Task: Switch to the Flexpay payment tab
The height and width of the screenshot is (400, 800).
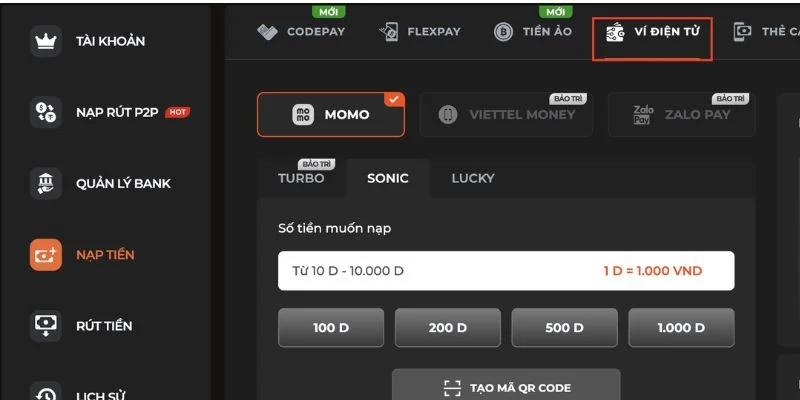Action: click(419, 32)
